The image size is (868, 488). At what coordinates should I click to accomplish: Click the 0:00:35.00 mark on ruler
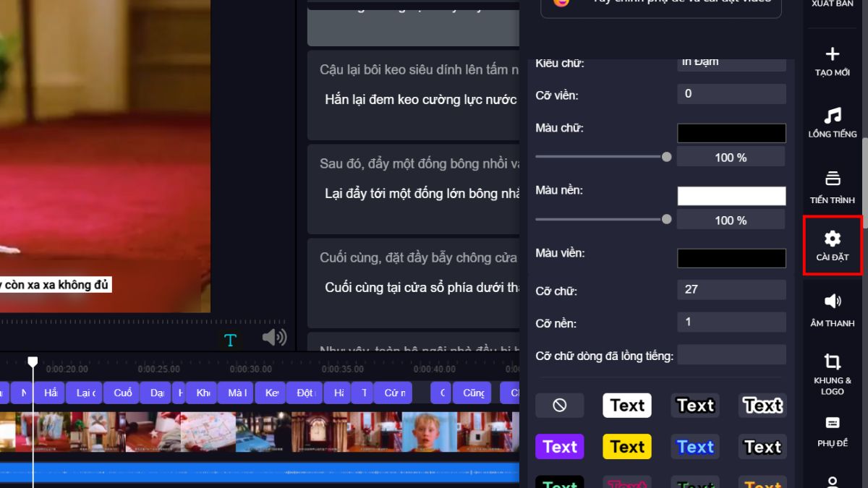click(x=342, y=369)
